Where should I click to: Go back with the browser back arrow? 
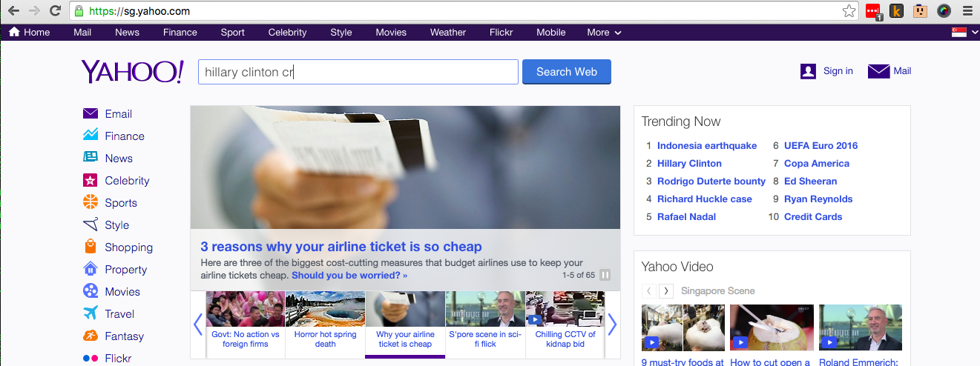click(x=14, y=11)
